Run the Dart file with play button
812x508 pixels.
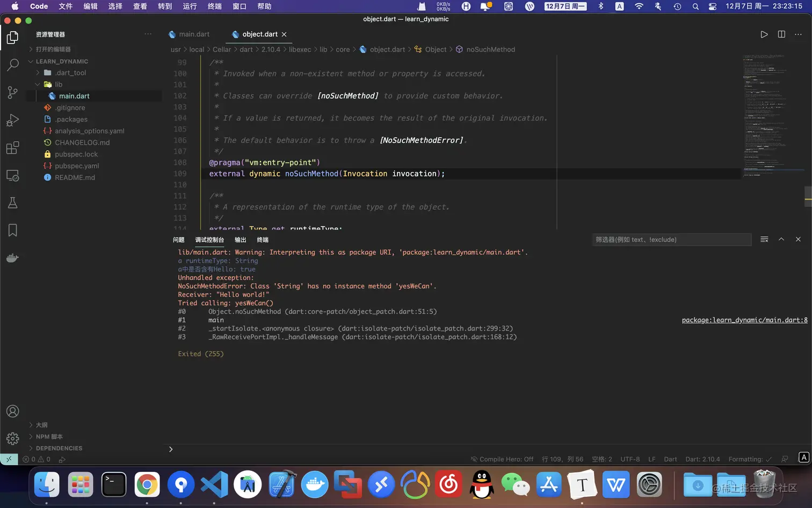click(x=764, y=34)
